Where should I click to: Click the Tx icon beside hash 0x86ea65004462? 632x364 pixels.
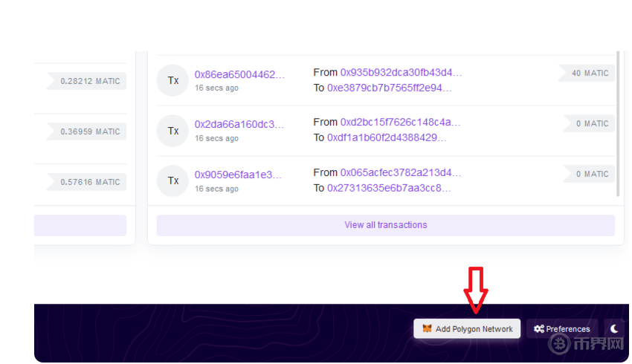[x=172, y=80]
